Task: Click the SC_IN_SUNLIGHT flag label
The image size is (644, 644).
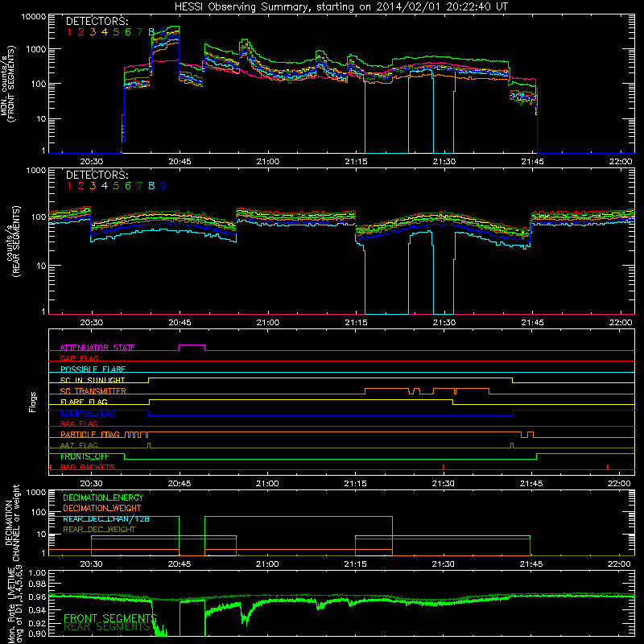Action: (x=93, y=380)
